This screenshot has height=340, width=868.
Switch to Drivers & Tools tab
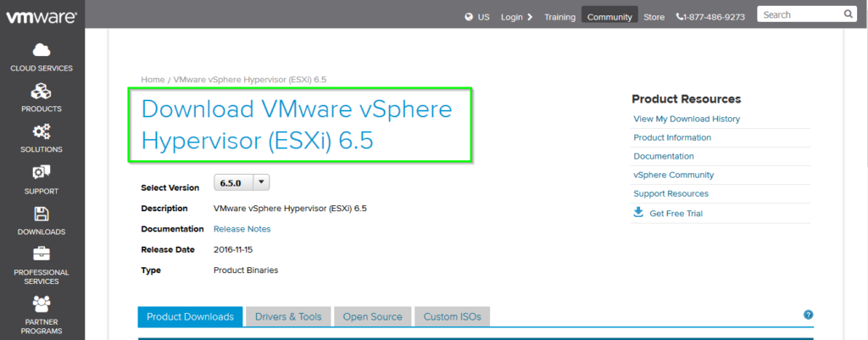288,317
